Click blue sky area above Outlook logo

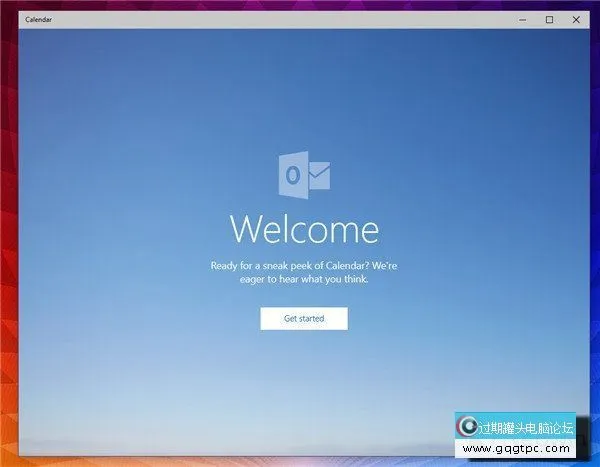point(304,90)
